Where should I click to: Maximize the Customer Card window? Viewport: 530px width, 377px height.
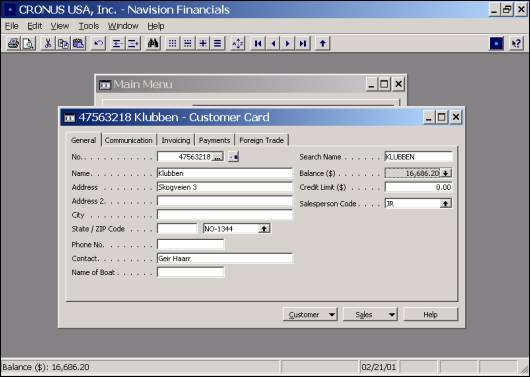pos(442,117)
